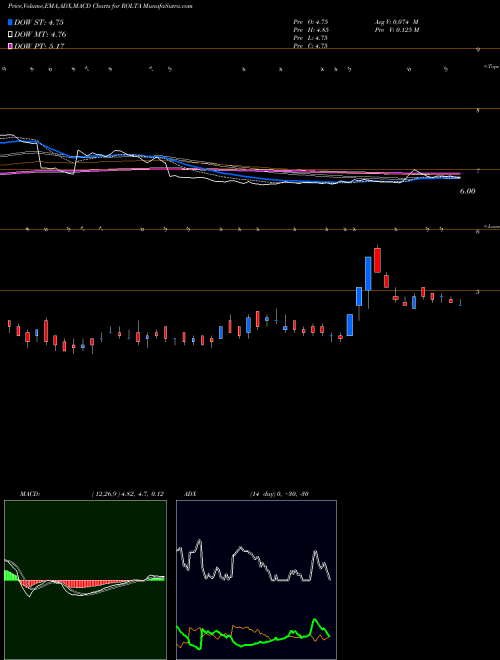Click the y-axis label '8'
The height and width of the screenshot is (660, 500).
(x=478, y=110)
